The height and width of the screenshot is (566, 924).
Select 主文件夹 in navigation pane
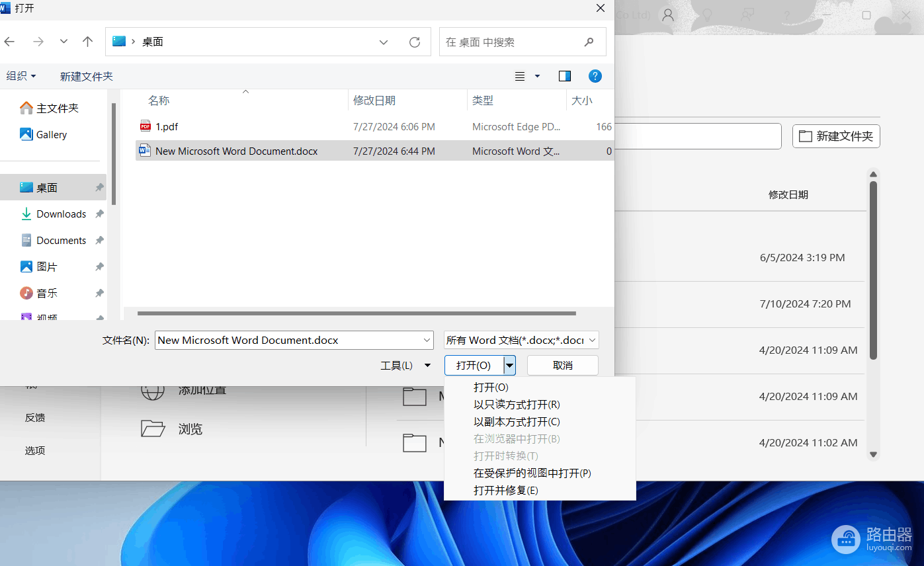click(50, 108)
